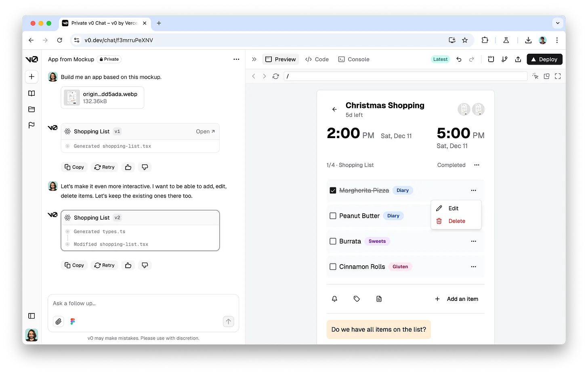
Task: Check the Peanut Butter checkbox
Action: (333, 216)
